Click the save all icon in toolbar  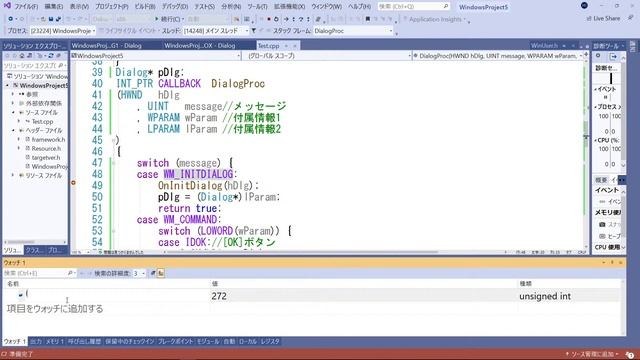click(58, 19)
